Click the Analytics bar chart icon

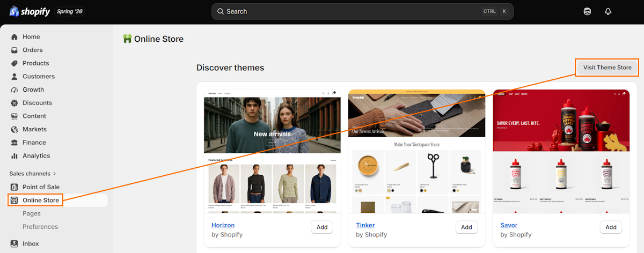[x=14, y=156]
